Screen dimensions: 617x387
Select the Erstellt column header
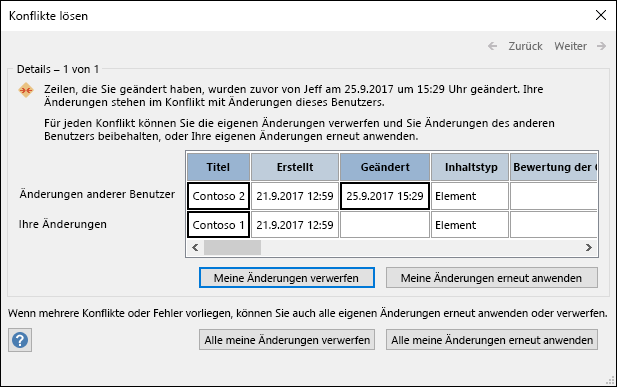click(295, 167)
